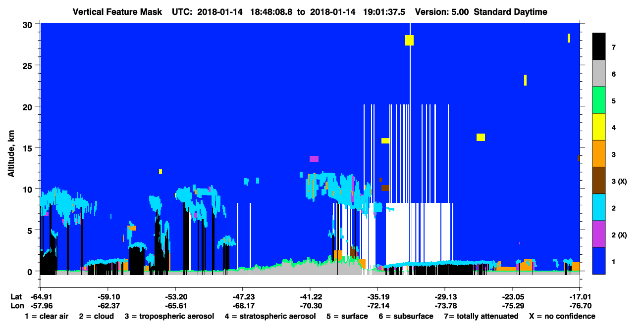Click the '5 = surface' legend key
Image resolution: width=644 pixels, height=330 pixels.
(x=347, y=316)
